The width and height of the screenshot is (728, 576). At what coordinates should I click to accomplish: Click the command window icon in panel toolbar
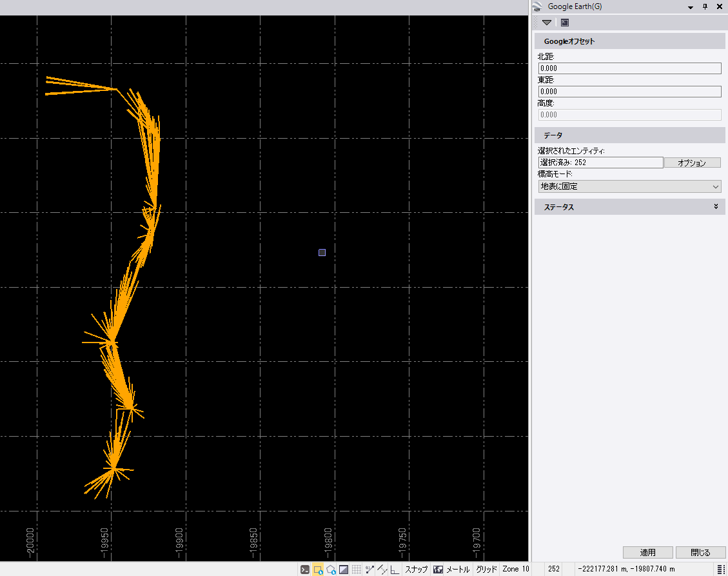[x=565, y=22]
